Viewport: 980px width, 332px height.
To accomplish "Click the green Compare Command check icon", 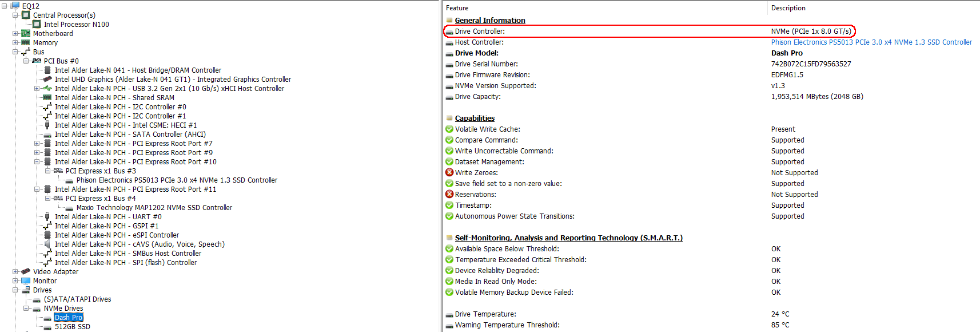I will tap(449, 140).
